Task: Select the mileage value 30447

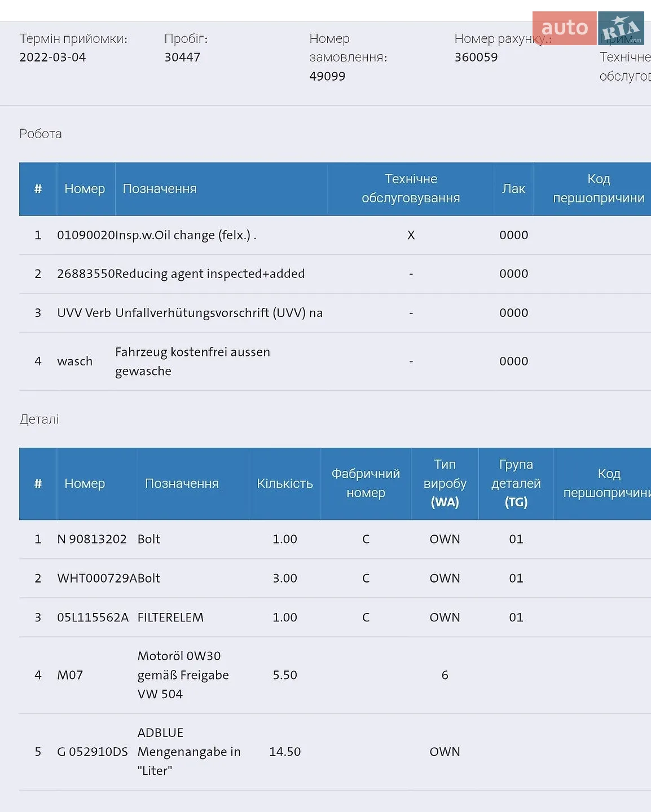Action: click(182, 57)
